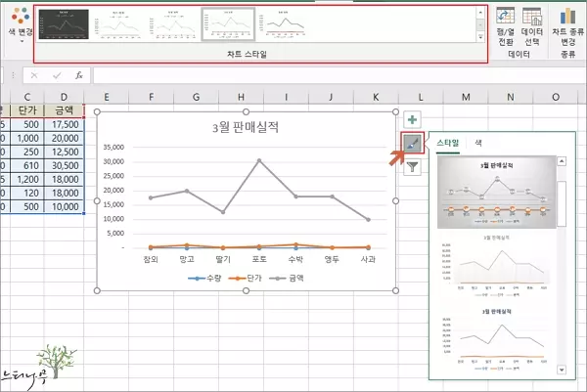Click the 수량 legend entry

(204, 279)
